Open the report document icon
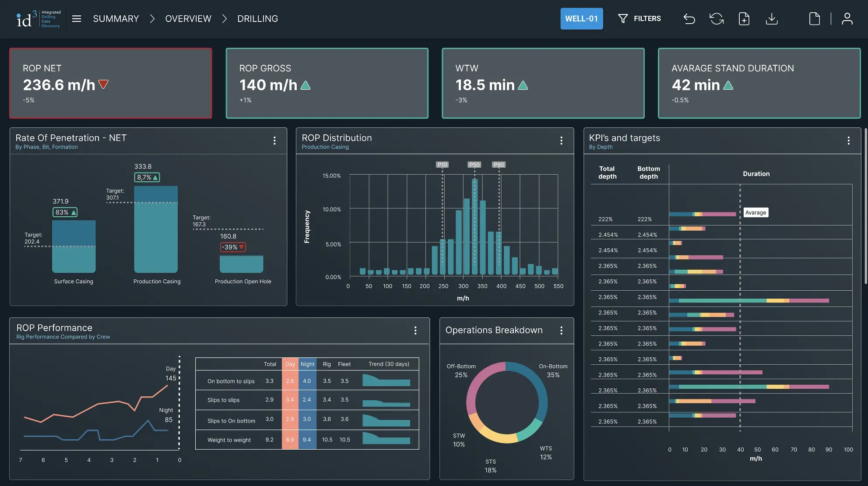 point(814,18)
